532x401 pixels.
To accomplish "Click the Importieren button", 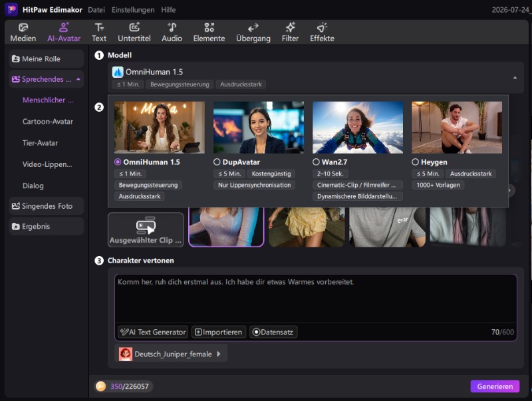I will pos(219,332).
